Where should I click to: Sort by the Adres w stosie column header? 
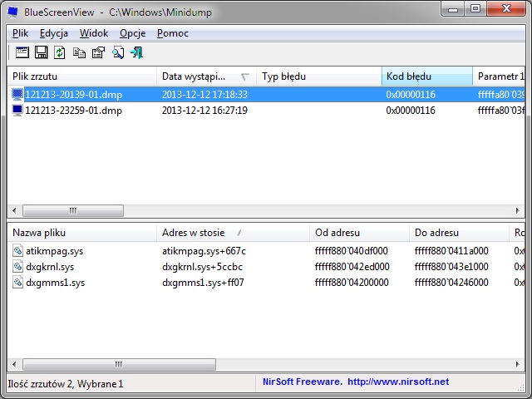point(233,233)
